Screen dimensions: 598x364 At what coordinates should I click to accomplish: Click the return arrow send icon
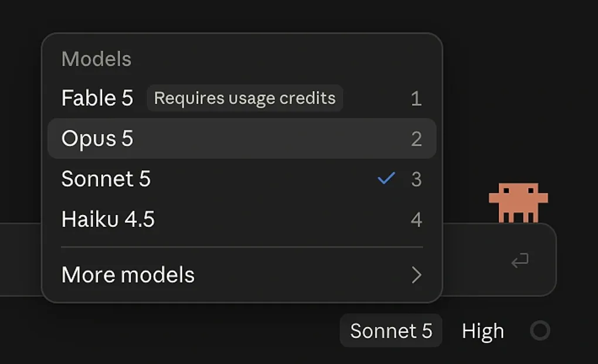coord(520,261)
